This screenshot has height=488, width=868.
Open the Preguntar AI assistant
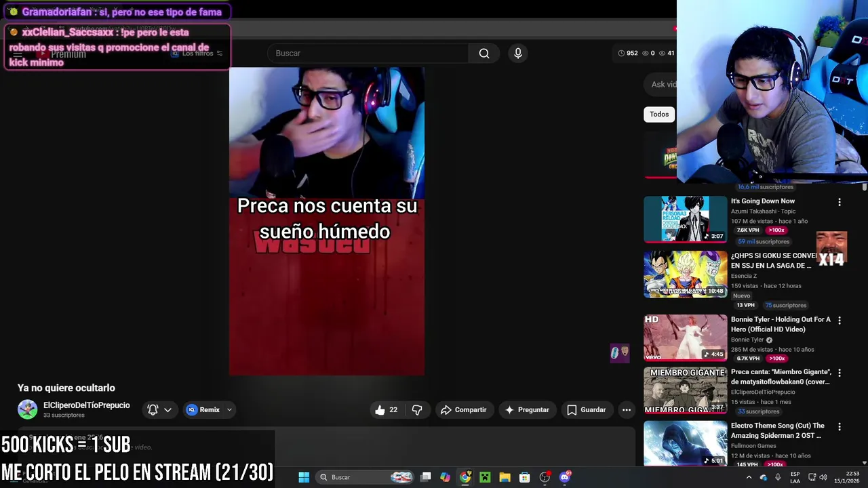[x=527, y=409]
